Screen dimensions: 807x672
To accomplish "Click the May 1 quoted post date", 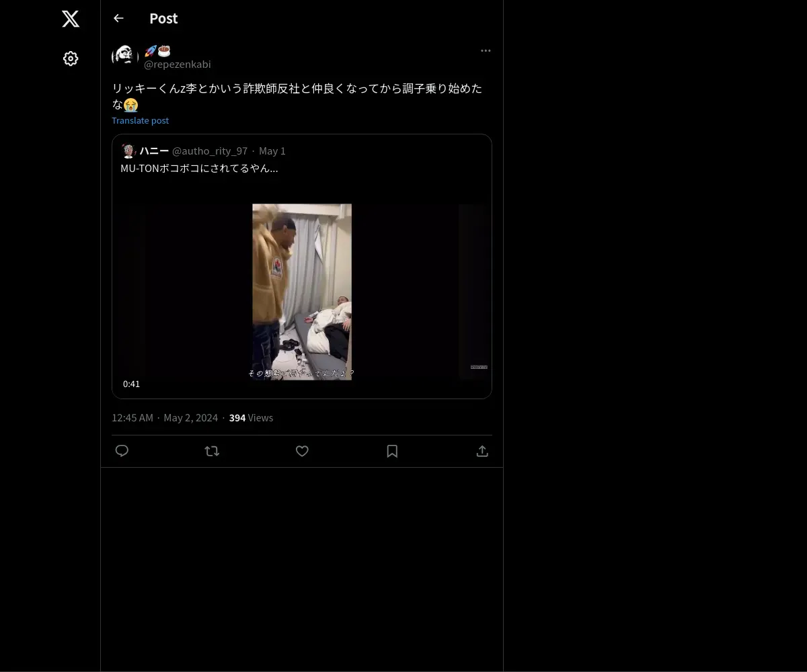I will pyautogui.click(x=272, y=151).
